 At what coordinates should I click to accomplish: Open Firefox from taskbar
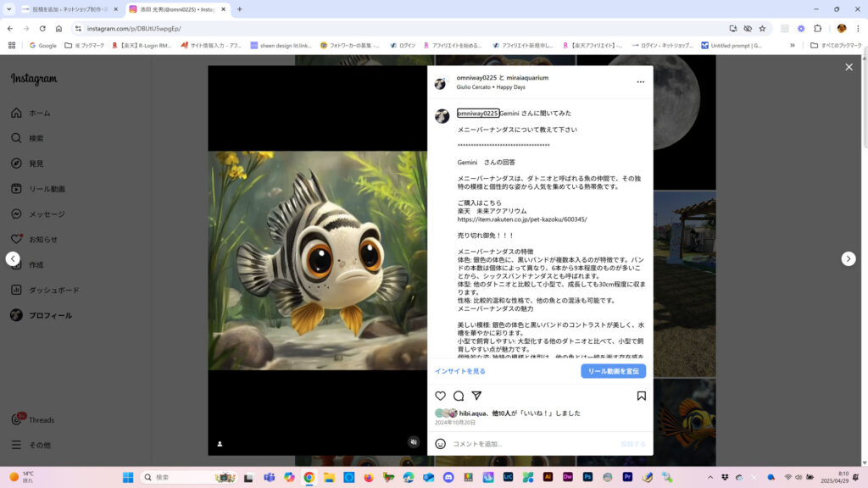tap(369, 478)
